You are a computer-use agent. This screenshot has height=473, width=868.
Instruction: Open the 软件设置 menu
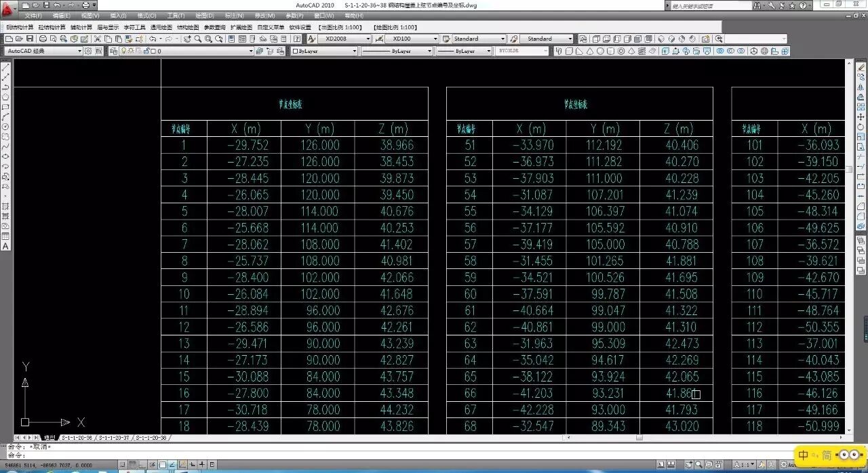click(x=300, y=27)
